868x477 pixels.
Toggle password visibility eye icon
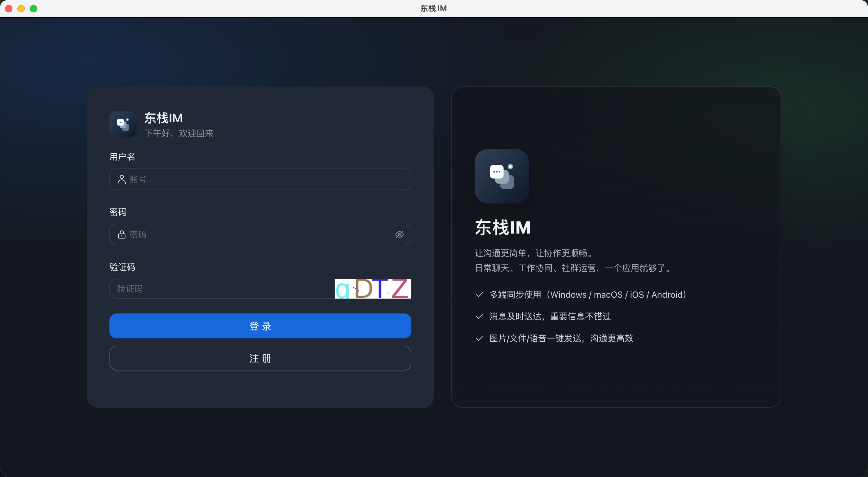pos(399,235)
